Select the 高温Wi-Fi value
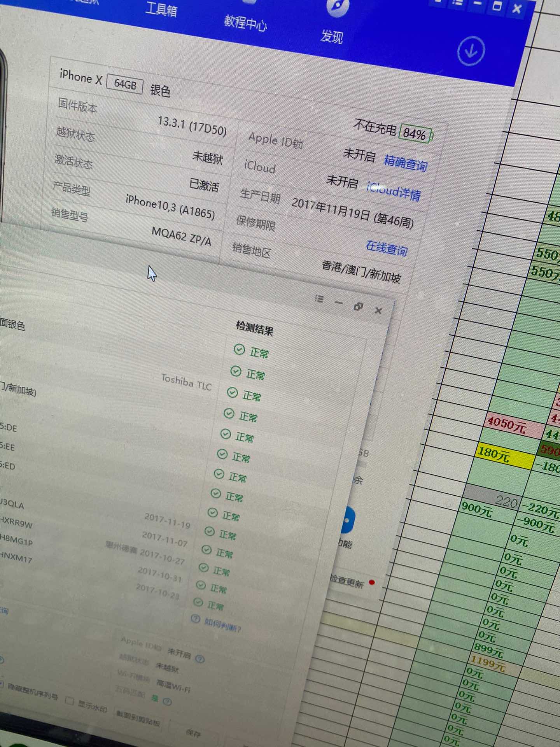Viewport: 560px width, 747px height. [x=173, y=686]
